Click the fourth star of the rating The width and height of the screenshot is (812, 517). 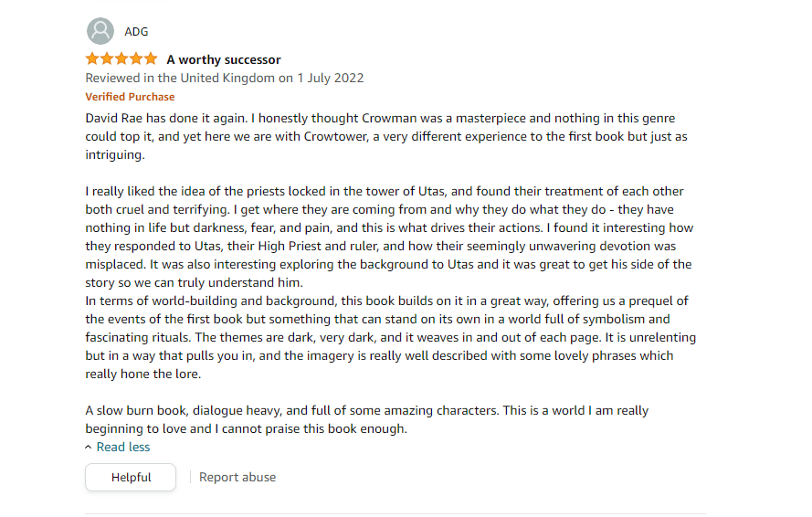click(136, 59)
